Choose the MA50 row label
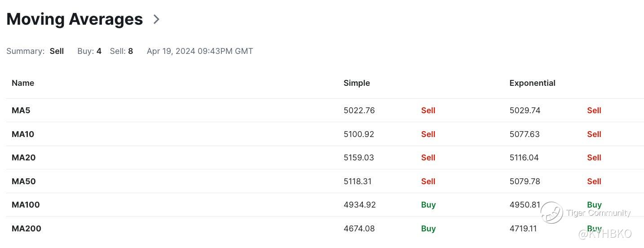 point(24,182)
